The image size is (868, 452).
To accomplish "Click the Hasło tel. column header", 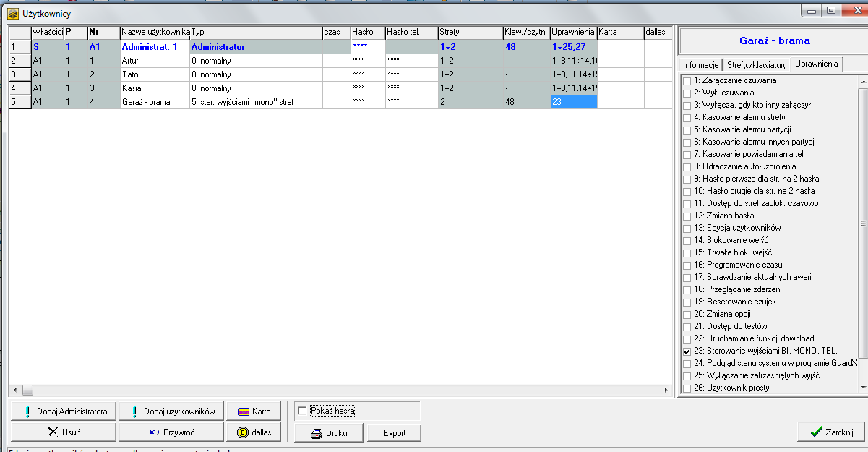I will pyautogui.click(x=411, y=33).
